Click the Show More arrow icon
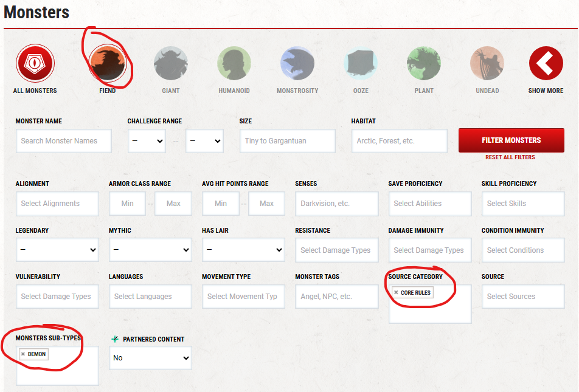This screenshot has height=392, width=579. click(546, 64)
